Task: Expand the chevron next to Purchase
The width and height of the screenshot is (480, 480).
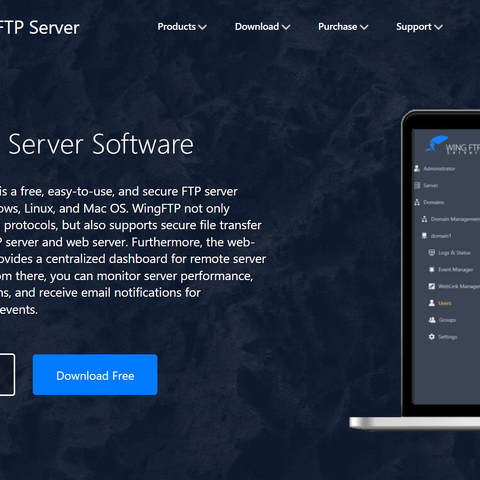Action: tap(364, 27)
